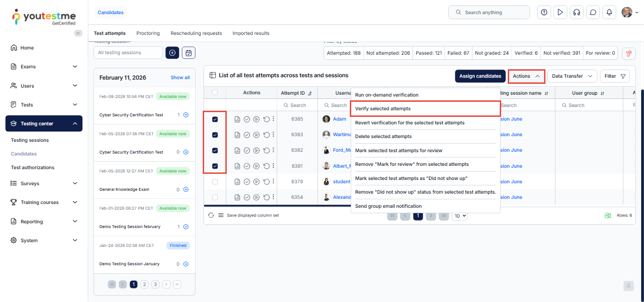Viewport: 644px width, 302px height.
Task: Click the help question mark icon
Action: (544, 12)
